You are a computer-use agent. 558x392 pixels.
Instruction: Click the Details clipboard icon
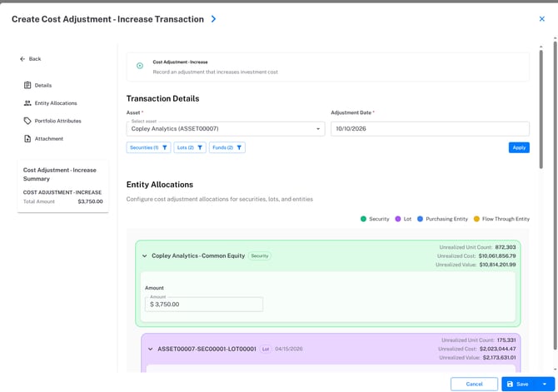point(27,86)
